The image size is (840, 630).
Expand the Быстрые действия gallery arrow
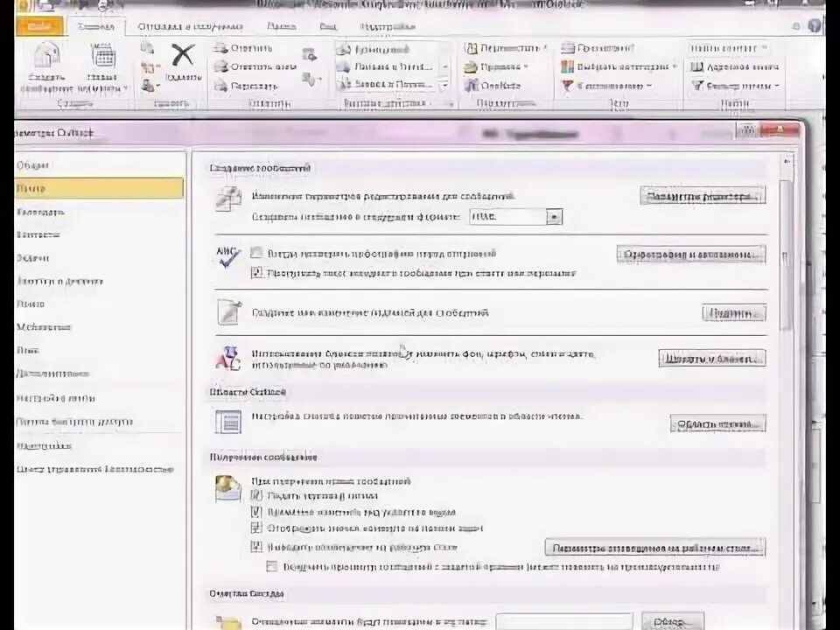[x=444, y=85]
